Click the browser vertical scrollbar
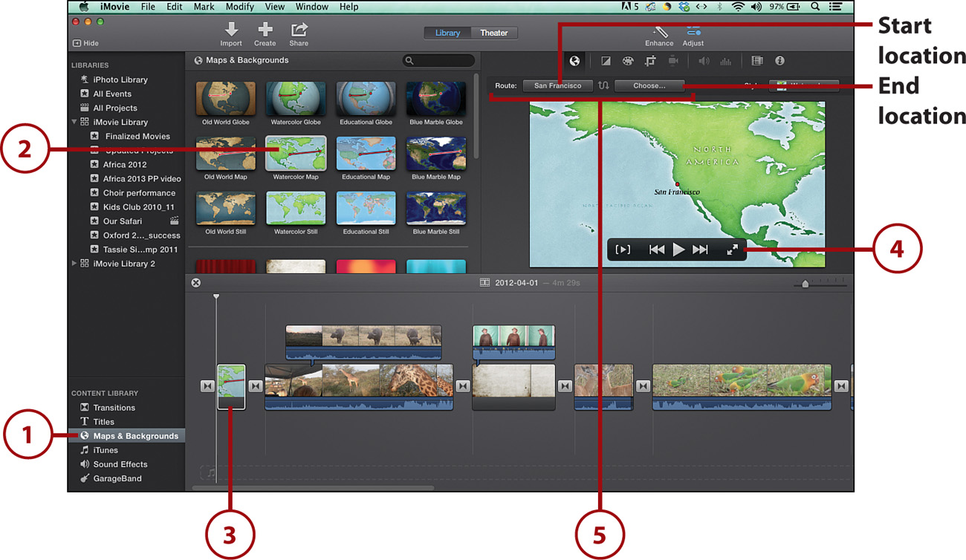Image resolution: width=966 pixels, height=560 pixels. [x=476, y=115]
